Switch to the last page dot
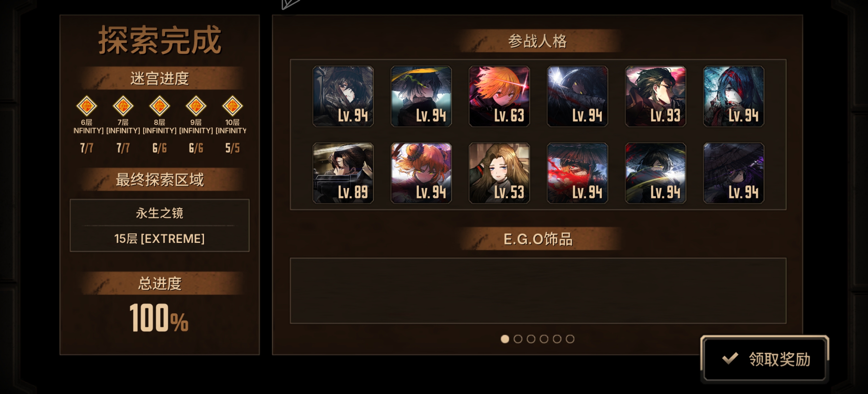Viewport: 868px width, 394px height. pos(570,339)
